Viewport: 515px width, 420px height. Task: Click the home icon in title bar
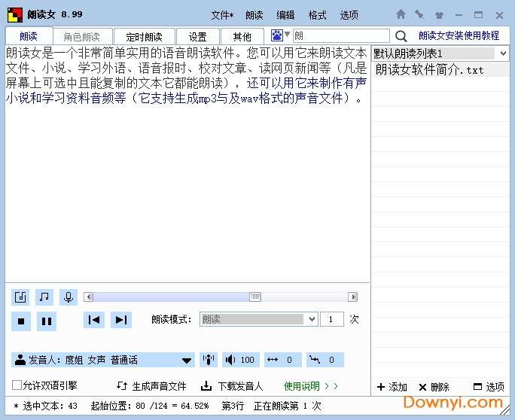(x=401, y=14)
